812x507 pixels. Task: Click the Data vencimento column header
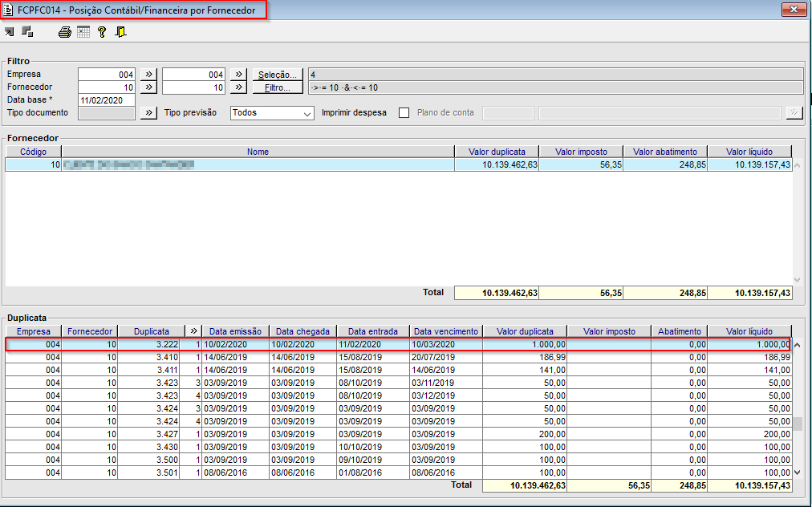pyautogui.click(x=446, y=331)
